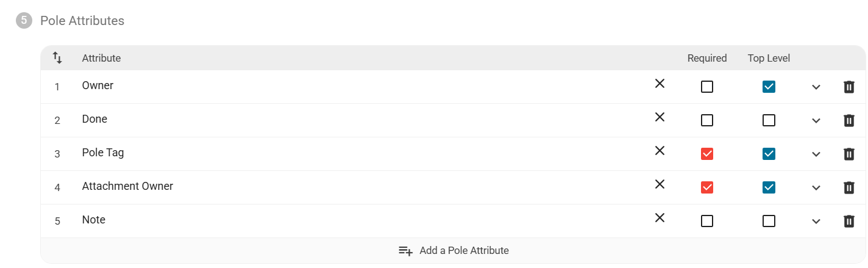Expand the Owner attribute details chevron
The image size is (868, 268).
click(816, 87)
